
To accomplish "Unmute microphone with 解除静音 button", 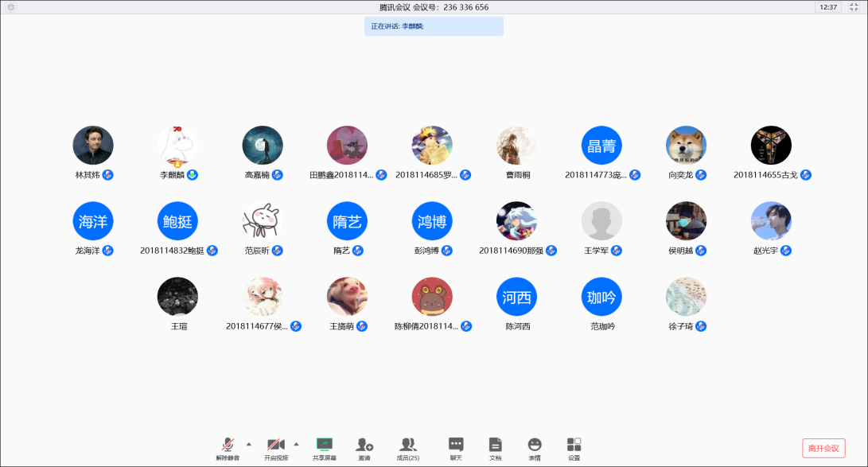I will tap(228, 449).
